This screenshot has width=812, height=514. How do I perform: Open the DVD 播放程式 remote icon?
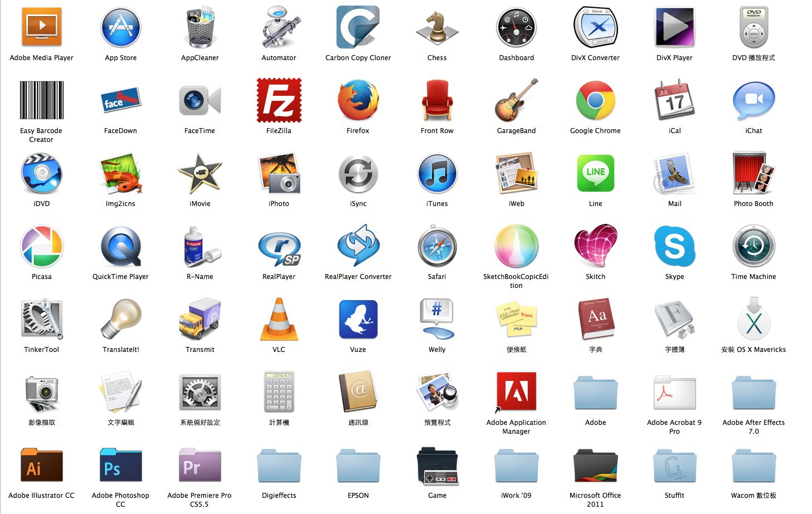coord(754,27)
